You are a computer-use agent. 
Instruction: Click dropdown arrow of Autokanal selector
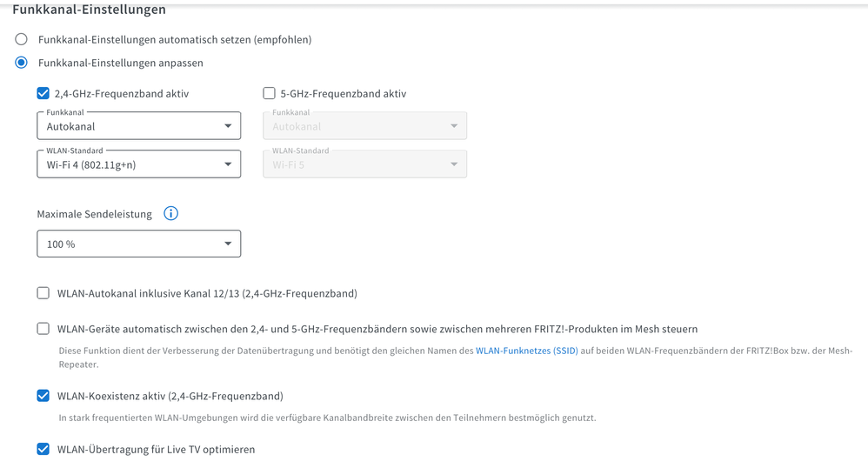[x=228, y=126]
